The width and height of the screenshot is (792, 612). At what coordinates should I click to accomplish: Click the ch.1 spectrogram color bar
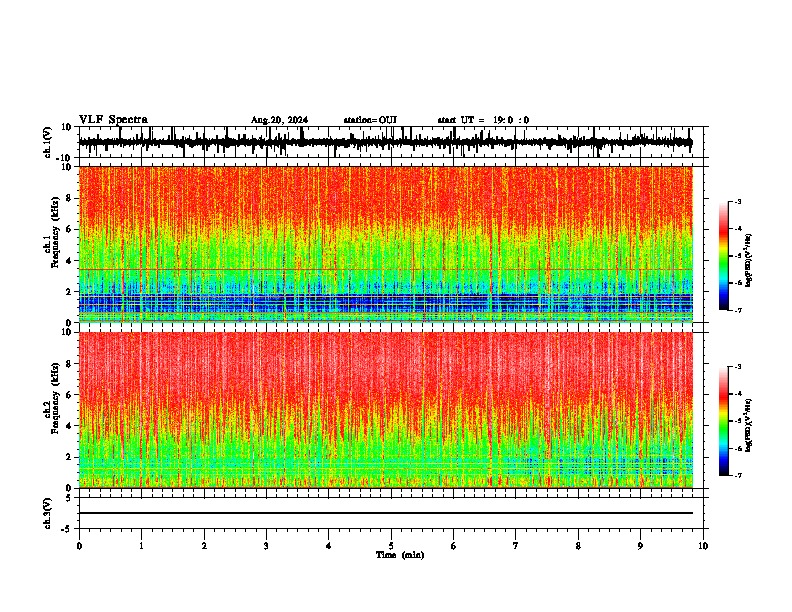coord(723,256)
